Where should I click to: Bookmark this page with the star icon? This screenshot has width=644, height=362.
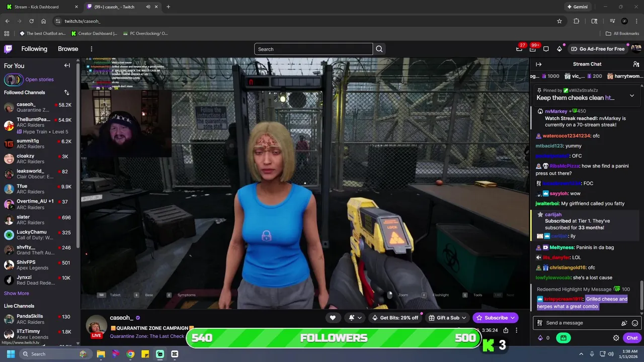[x=559, y=21]
